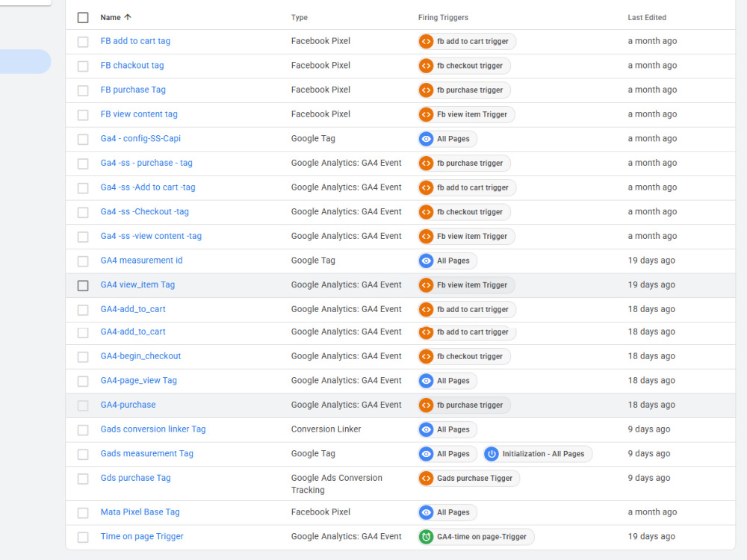
Task: Click 18 days ago in GA4-begin_checkout row
Action: click(x=651, y=355)
